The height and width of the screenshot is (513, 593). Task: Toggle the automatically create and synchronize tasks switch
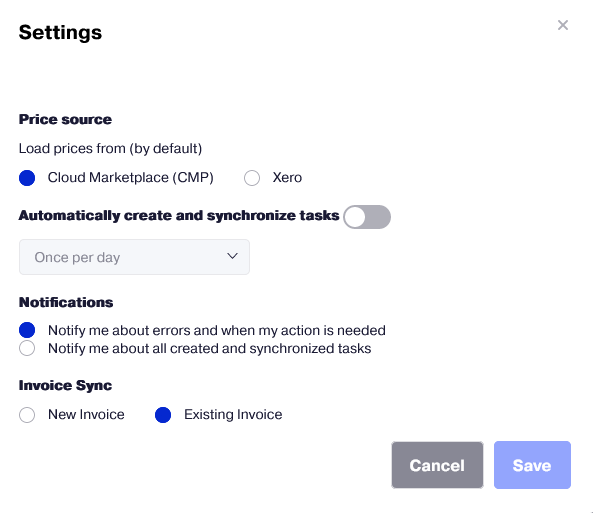pos(367,217)
